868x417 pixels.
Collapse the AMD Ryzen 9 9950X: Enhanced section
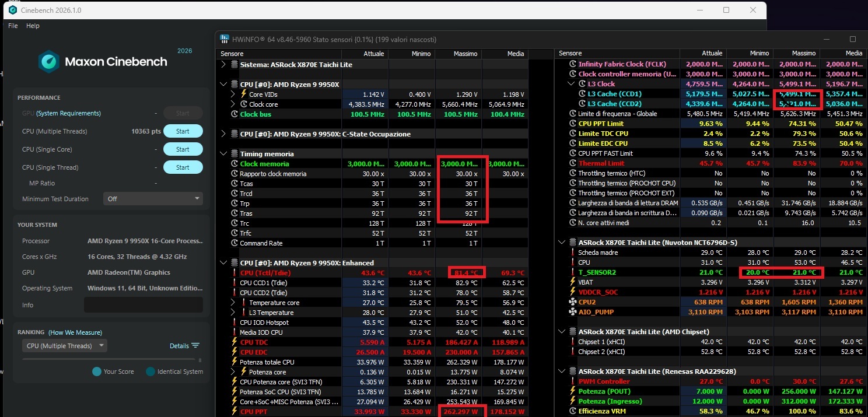pyautogui.click(x=223, y=263)
